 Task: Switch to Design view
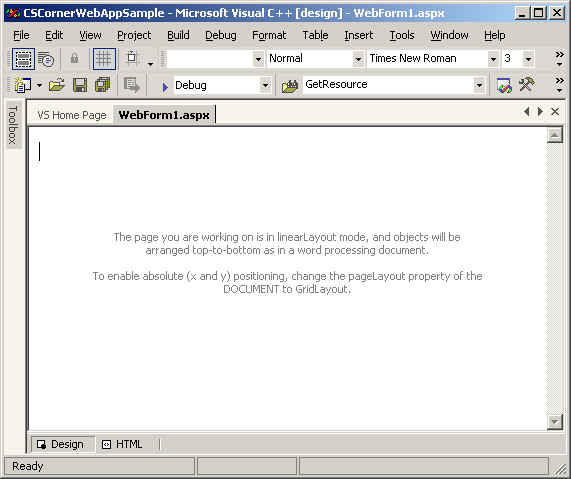(x=62, y=444)
